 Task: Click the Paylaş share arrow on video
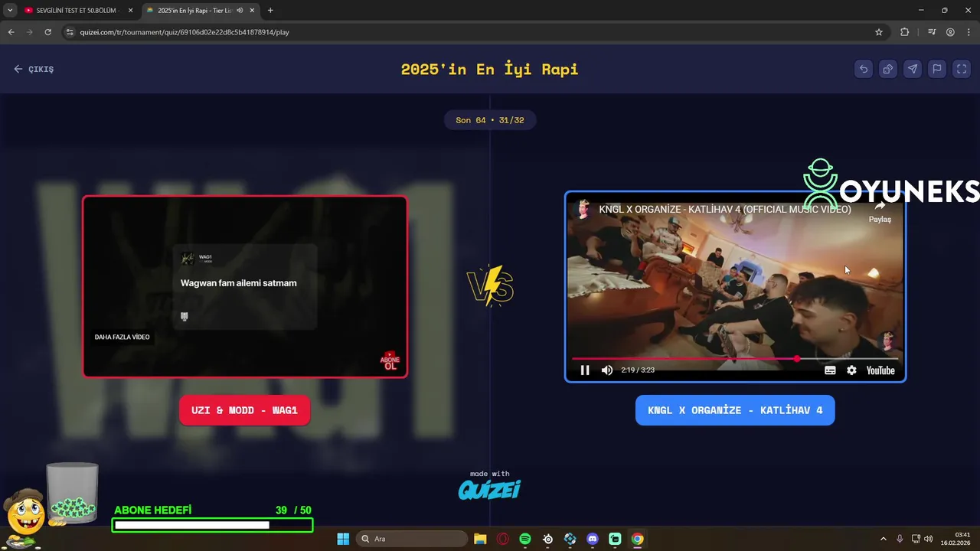(x=880, y=212)
